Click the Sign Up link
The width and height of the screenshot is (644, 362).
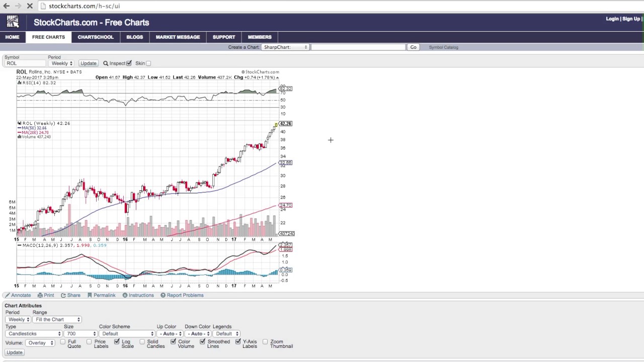point(631,19)
